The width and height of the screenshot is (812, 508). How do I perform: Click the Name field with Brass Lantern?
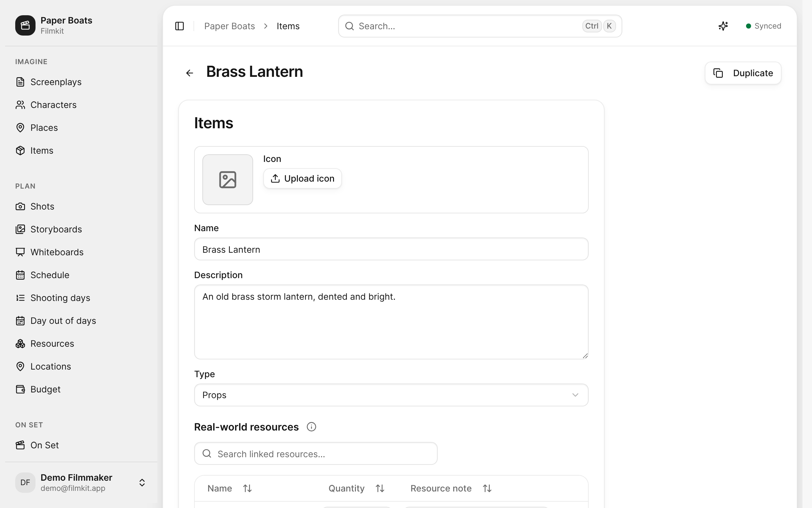tap(391, 249)
